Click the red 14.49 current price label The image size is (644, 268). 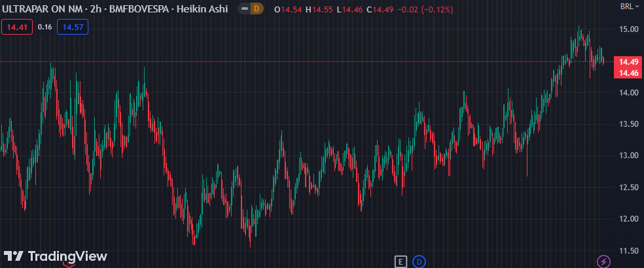(x=628, y=62)
